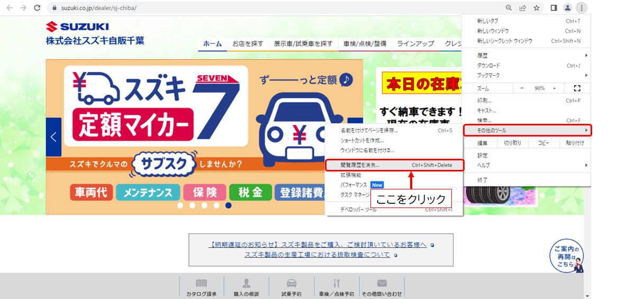Expand the ブックマーク submenu

(527, 75)
